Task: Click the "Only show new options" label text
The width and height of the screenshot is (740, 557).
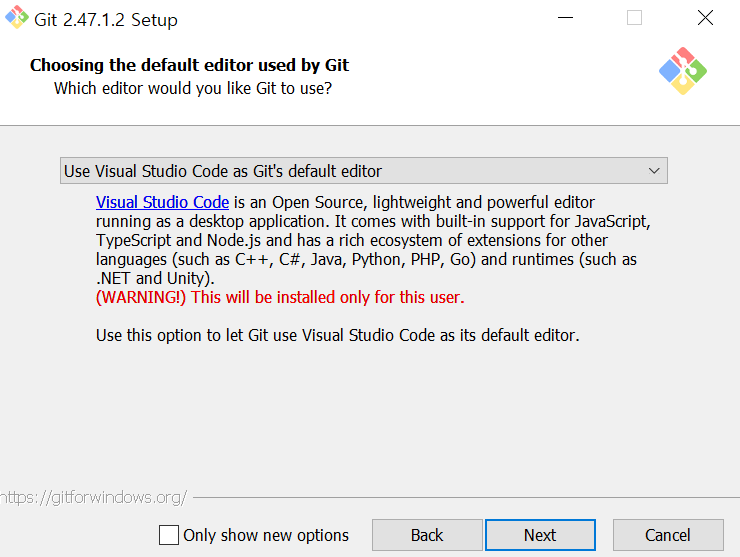Action: pos(266,535)
